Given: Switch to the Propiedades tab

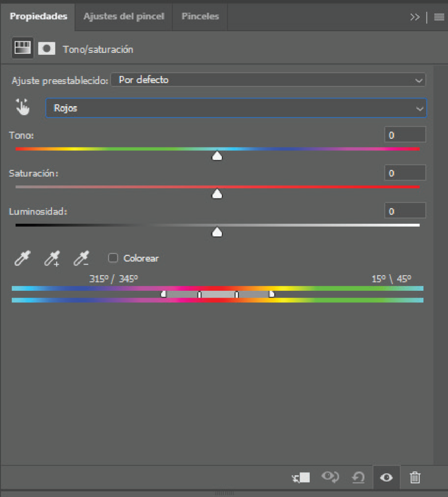Looking at the screenshot, I should click(x=38, y=16).
